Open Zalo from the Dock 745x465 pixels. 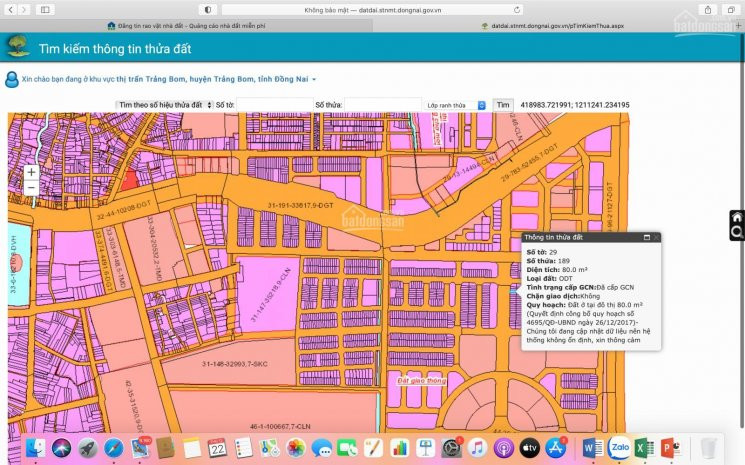coord(619,448)
